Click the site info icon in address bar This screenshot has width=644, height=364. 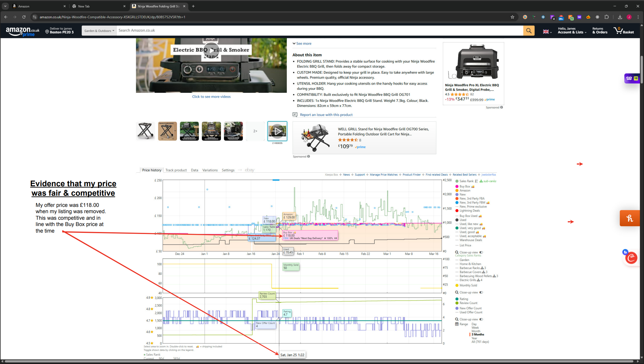click(x=35, y=17)
